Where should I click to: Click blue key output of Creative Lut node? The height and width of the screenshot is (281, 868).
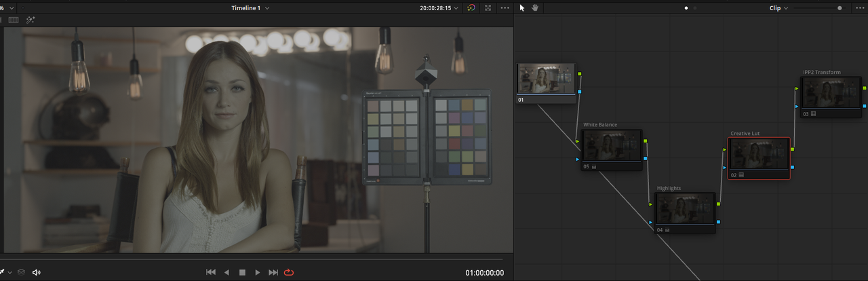tap(792, 167)
